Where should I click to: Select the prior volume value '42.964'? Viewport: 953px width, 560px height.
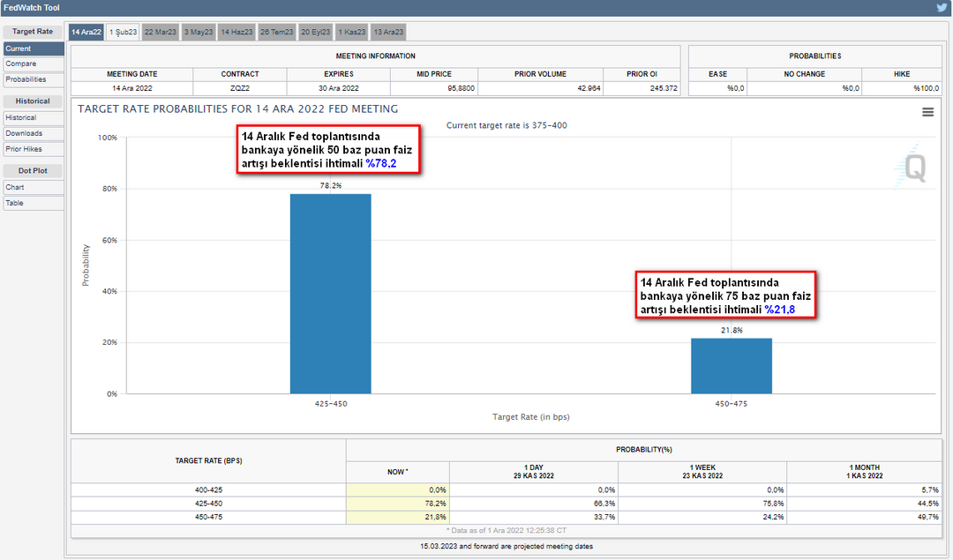[x=589, y=89]
